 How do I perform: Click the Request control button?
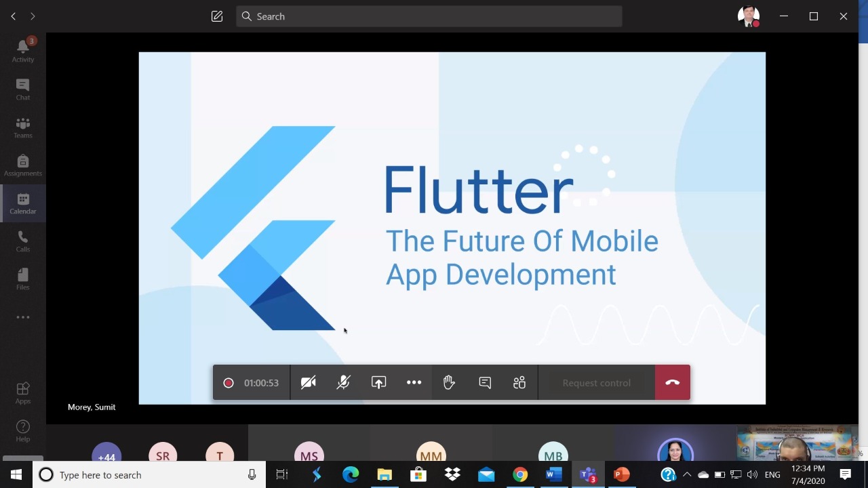click(x=596, y=383)
